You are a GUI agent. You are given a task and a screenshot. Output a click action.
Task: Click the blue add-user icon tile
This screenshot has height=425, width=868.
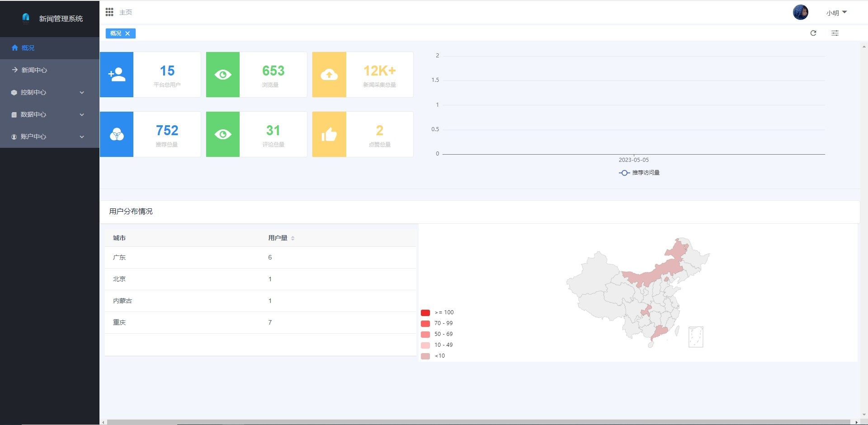click(117, 75)
